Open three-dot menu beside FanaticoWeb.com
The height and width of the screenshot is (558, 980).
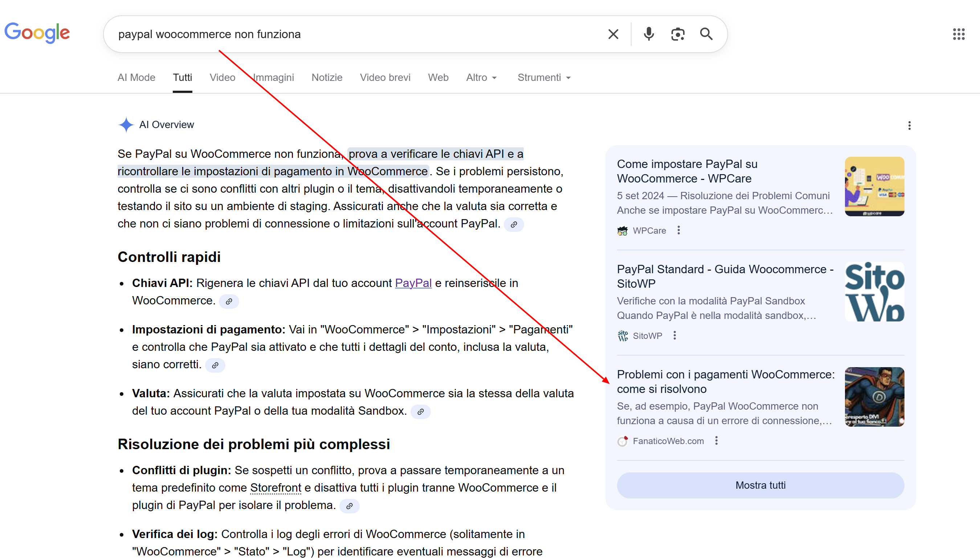(x=716, y=441)
